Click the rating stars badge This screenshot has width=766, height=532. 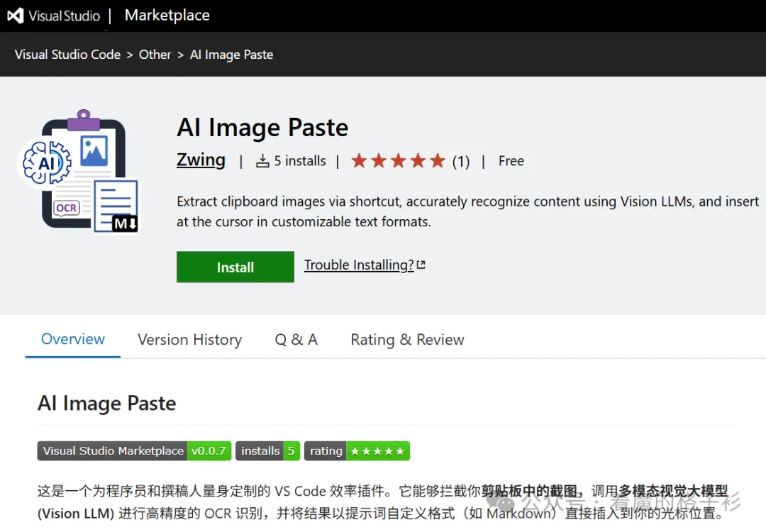357,450
